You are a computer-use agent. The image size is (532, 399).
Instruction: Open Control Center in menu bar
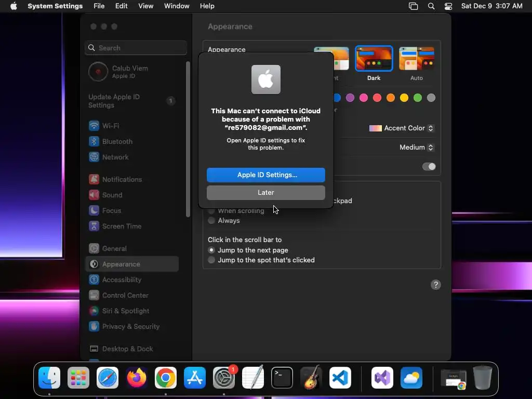(448, 6)
